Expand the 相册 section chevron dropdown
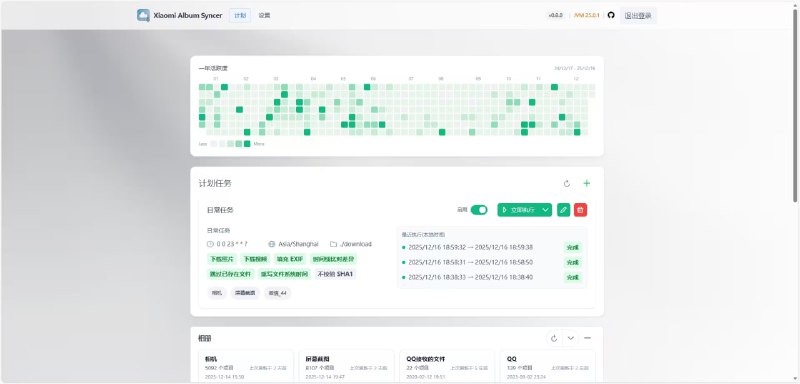The width and height of the screenshot is (800, 384). pos(570,338)
